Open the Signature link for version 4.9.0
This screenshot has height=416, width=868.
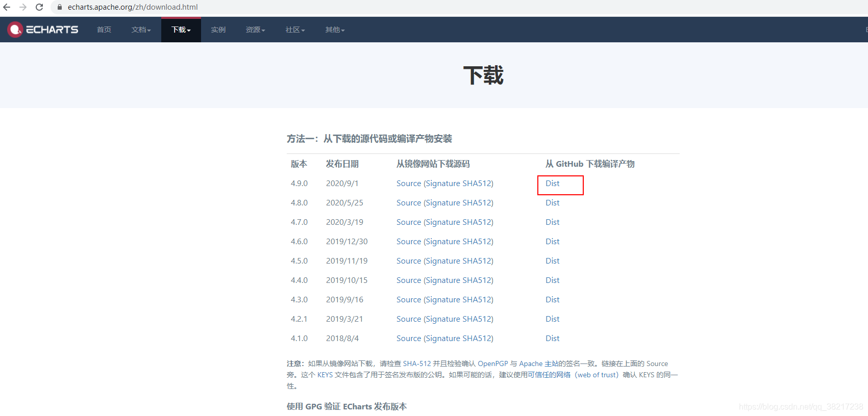(x=443, y=184)
